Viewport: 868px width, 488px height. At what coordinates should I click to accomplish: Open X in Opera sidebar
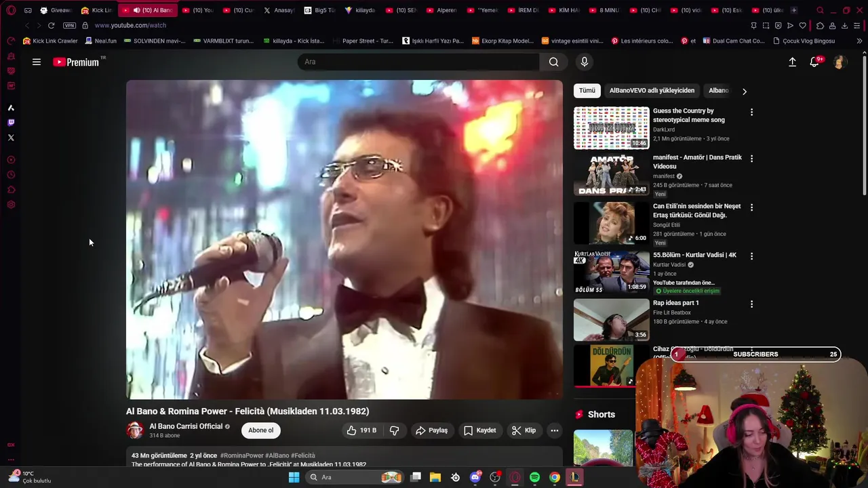click(11, 138)
